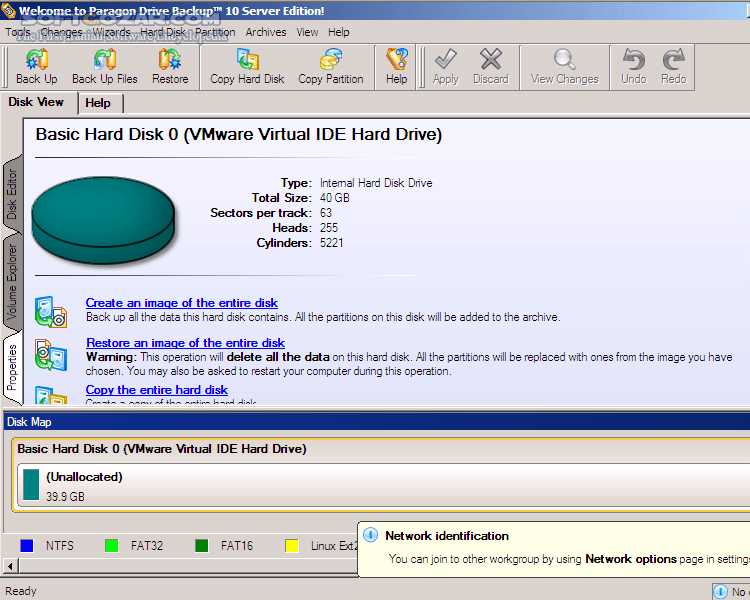Select the Unallocated 39.9 GB partition block
This screenshot has width=750, height=600.
[383, 485]
